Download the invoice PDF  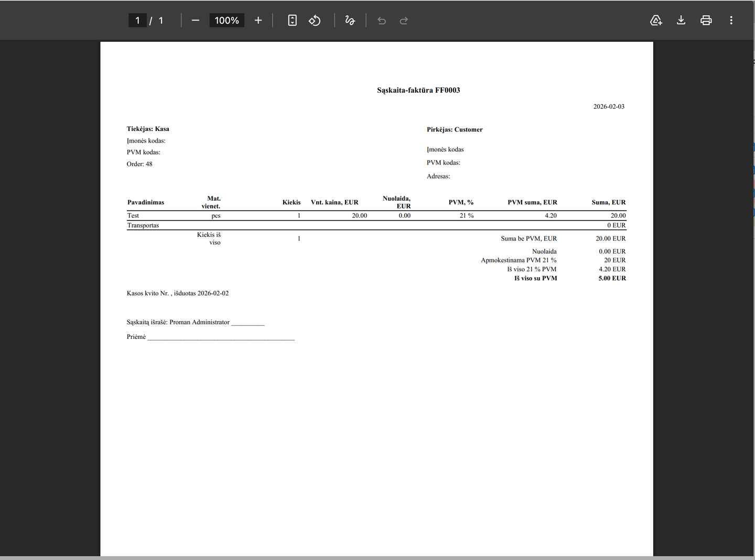tap(681, 20)
